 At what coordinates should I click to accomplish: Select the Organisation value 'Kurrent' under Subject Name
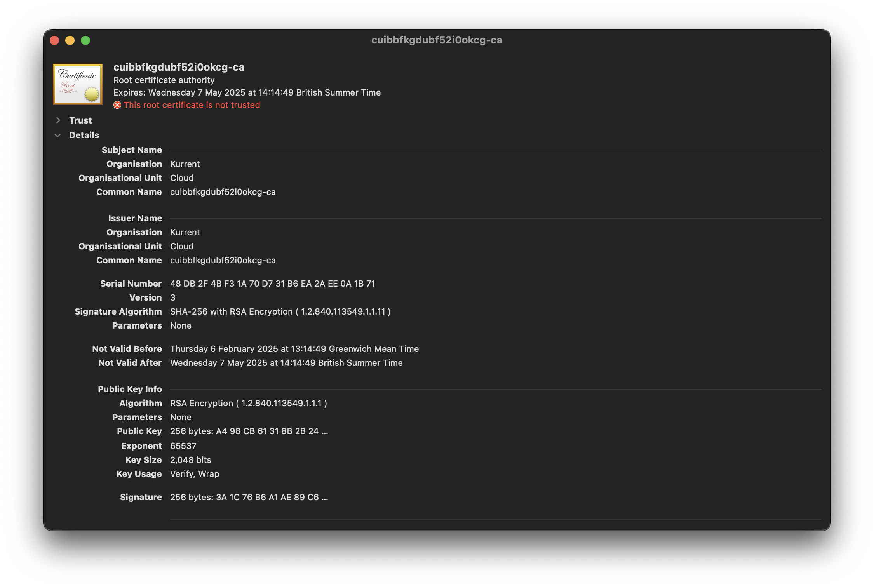tap(185, 164)
